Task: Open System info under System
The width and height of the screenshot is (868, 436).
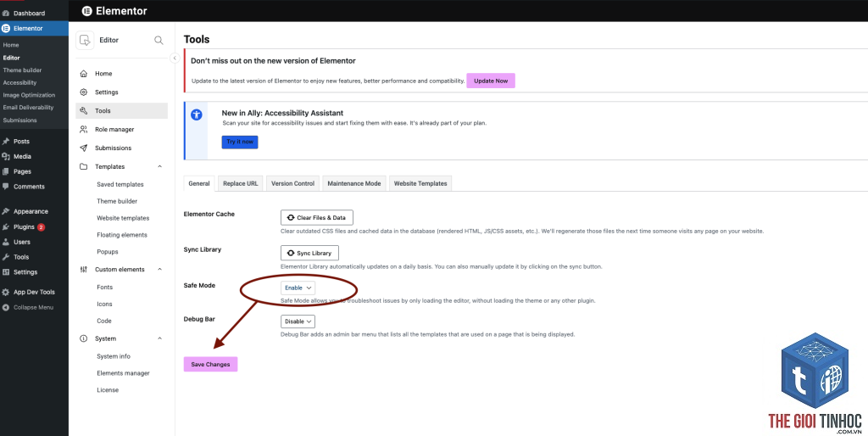Action: [114, 356]
